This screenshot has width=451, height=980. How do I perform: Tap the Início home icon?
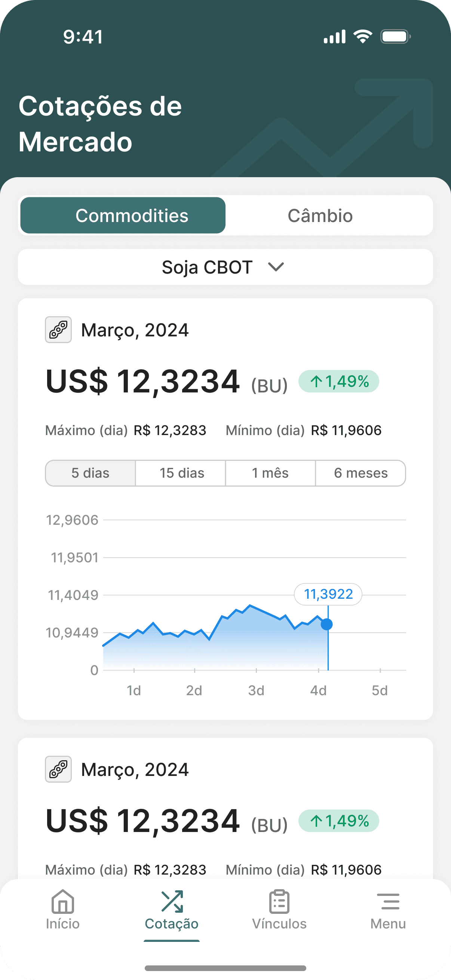click(x=62, y=901)
